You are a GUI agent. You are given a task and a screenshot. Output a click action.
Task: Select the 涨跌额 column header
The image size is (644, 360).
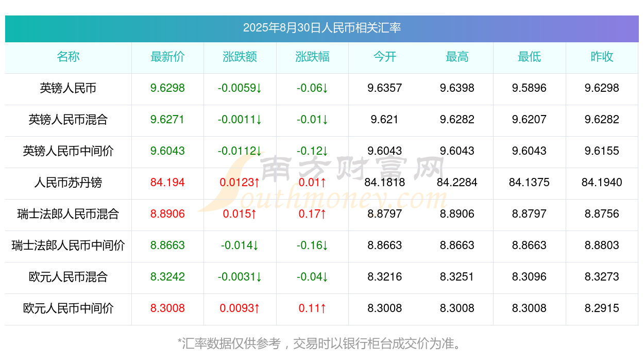point(240,57)
